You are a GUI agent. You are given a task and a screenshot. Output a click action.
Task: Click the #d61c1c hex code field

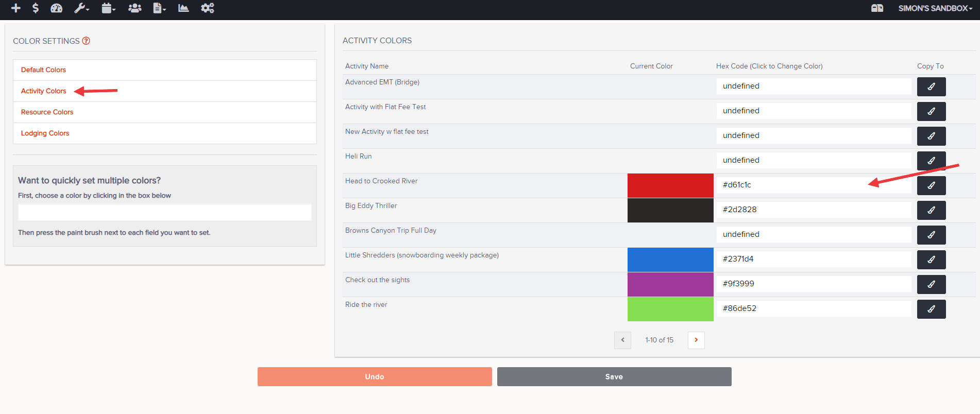point(814,185)
